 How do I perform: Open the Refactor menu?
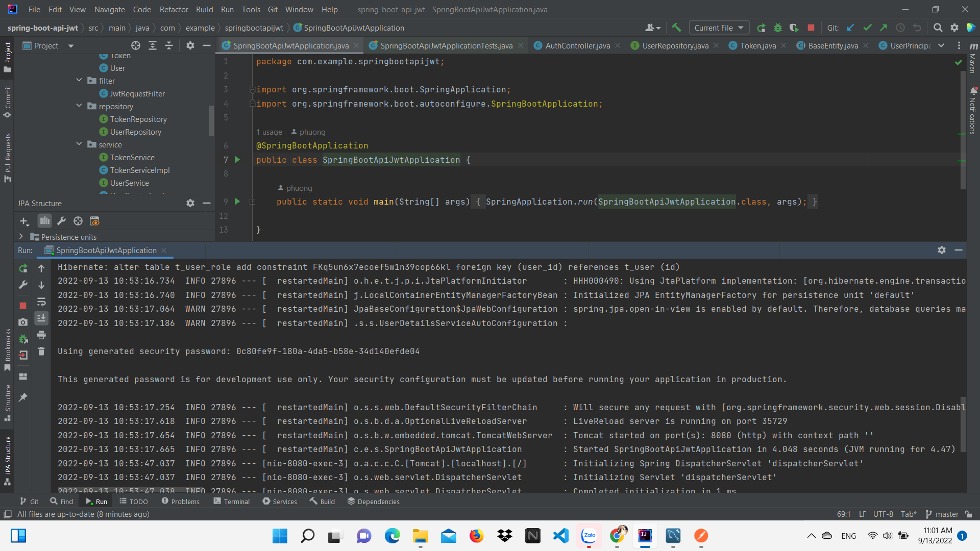pos(174,9)
